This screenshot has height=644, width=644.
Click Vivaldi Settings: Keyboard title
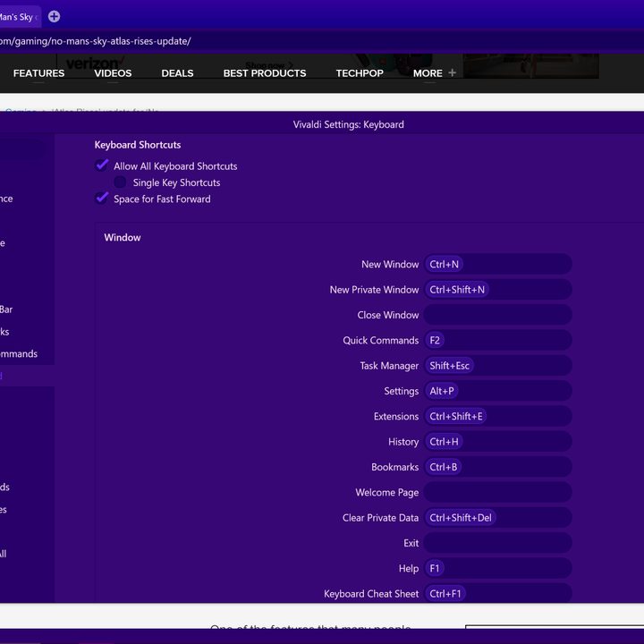348,124
